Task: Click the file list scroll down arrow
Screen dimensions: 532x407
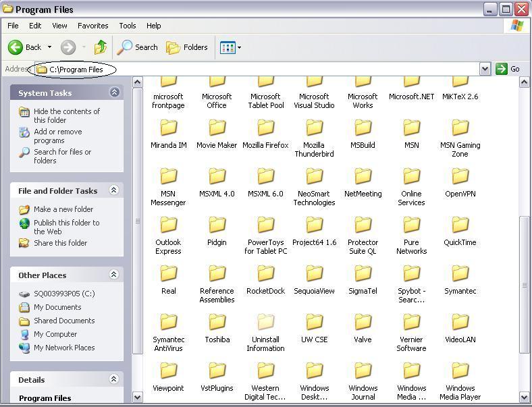Action: [x=525, y=397]
